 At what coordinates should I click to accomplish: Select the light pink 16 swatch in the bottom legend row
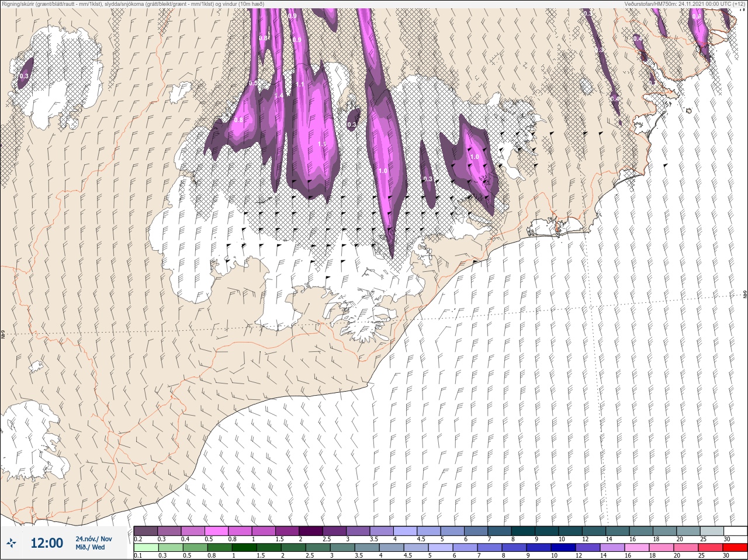pyautogui.click(x=636, y=548)
